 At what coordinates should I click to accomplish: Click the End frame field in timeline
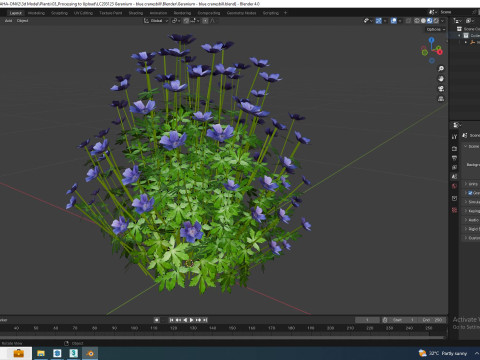[432, 320]
